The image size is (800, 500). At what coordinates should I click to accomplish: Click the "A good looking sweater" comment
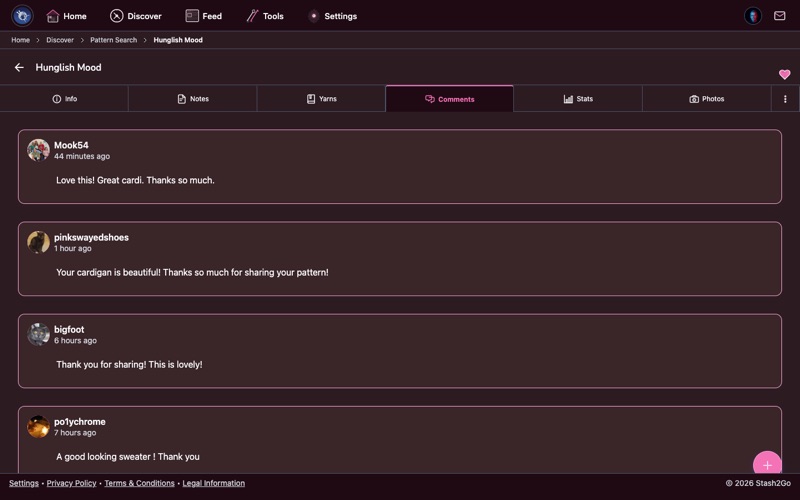click(x=128, y=457)
